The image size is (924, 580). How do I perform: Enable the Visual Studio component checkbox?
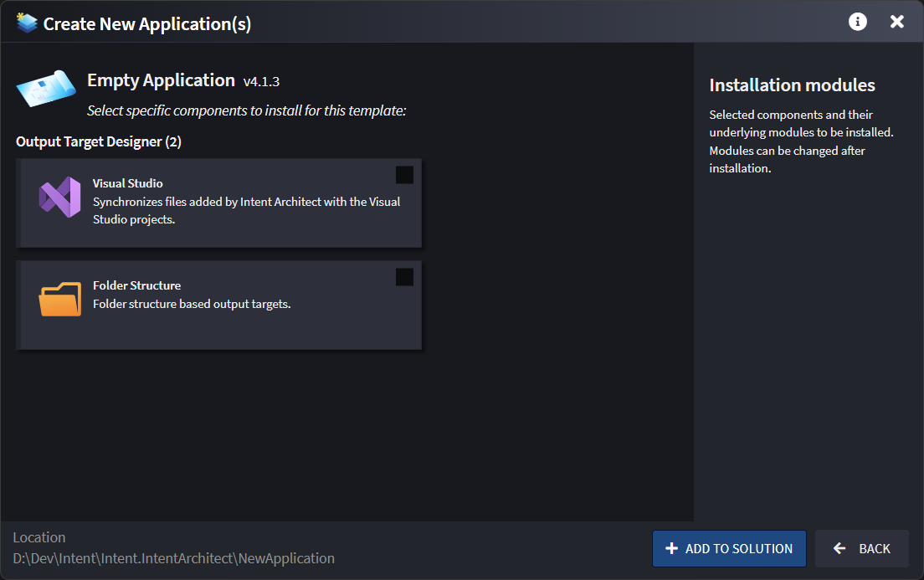404,174
